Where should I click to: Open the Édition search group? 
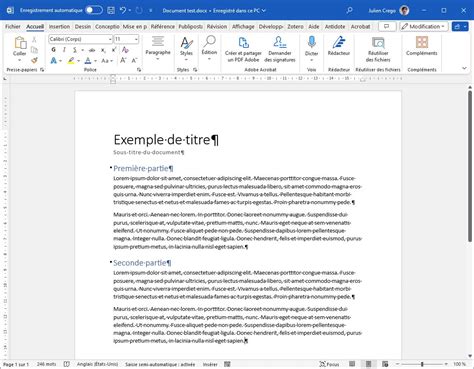pos(209,49)
